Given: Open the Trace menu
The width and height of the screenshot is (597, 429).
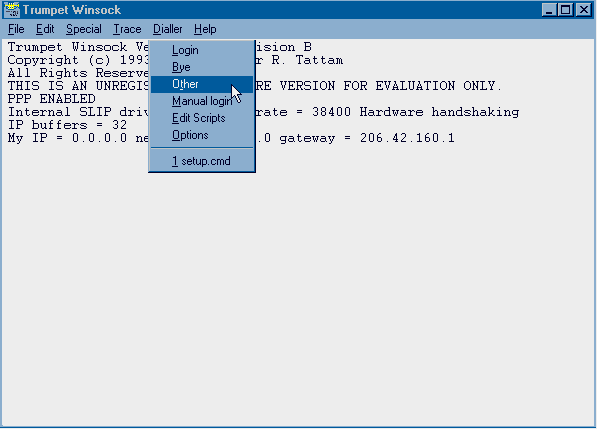Looking at the screenshot, I should click(127, 29).
